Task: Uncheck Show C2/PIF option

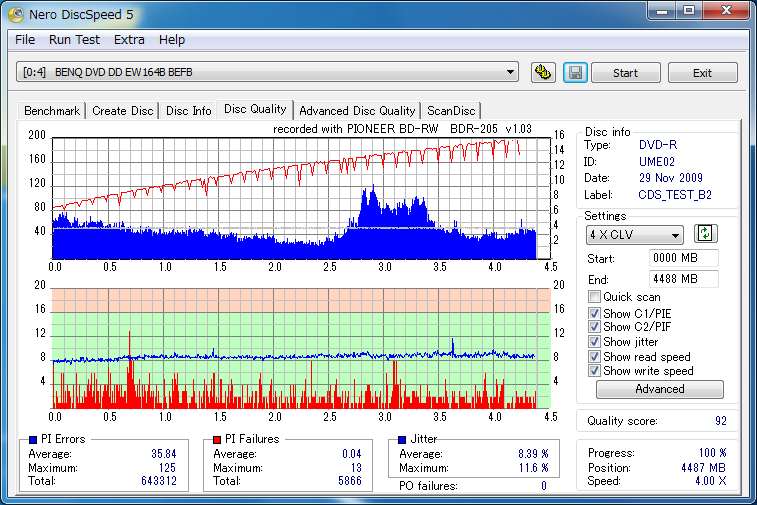Action: [594, 327]
